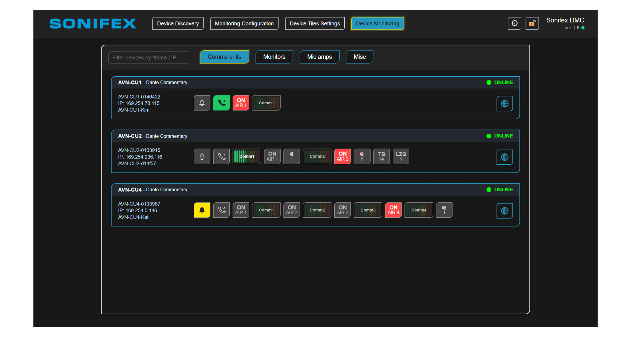
Task: Open the settings gear icon
Action: coord(514,23)
